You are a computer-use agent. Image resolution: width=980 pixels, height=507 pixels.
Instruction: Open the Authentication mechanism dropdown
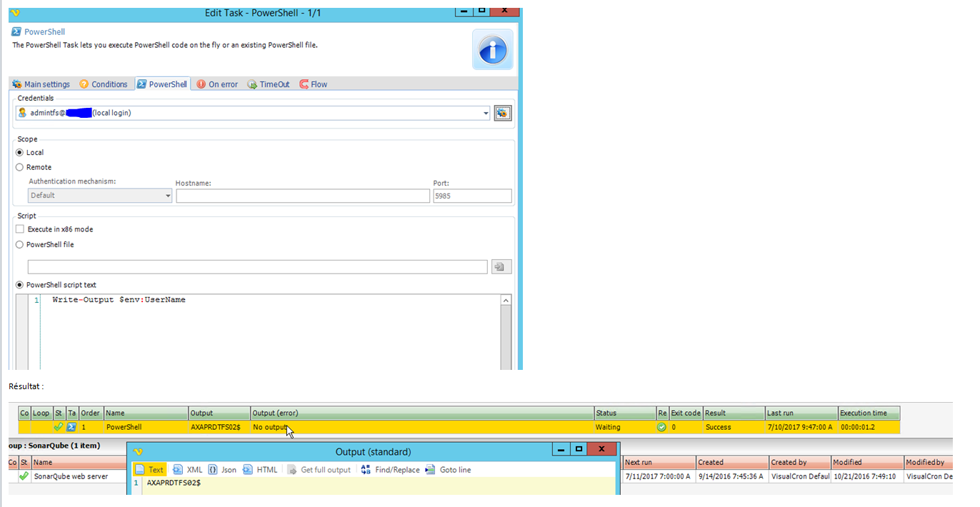(x=100, y=196)
